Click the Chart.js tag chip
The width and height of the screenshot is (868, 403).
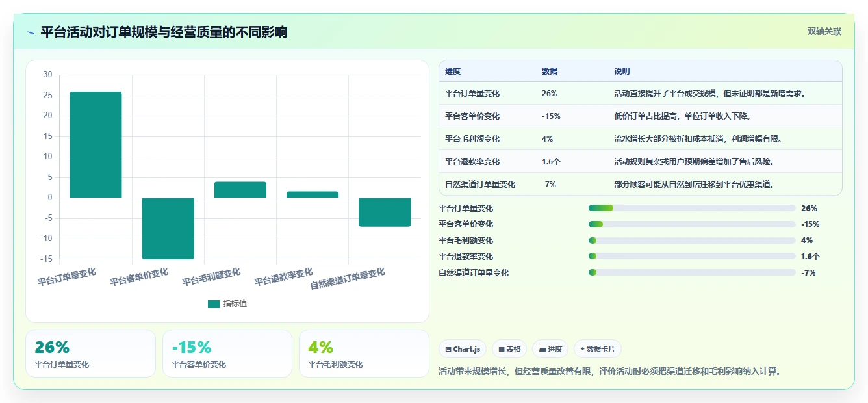coord(463,349)
